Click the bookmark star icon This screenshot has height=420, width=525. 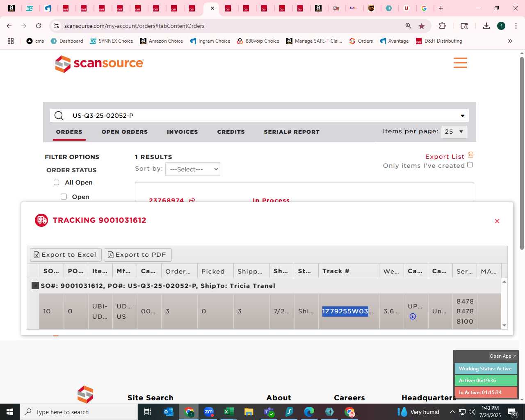[x=422, y=26]
